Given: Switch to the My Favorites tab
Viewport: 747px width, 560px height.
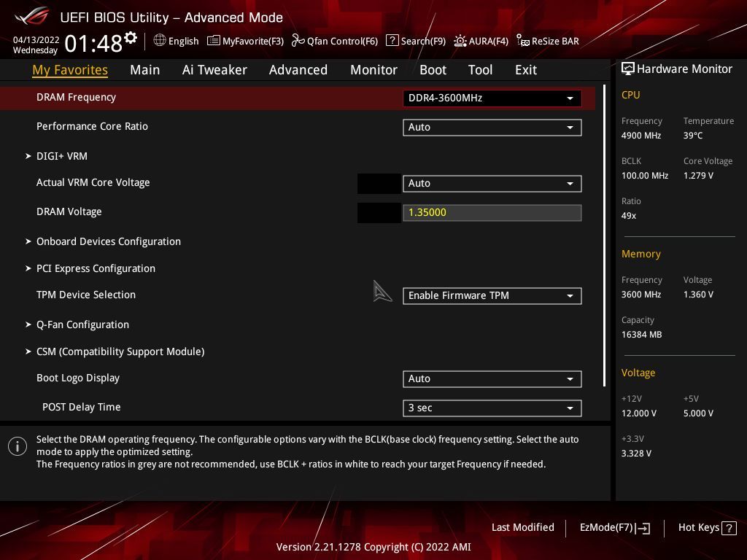Looking at the screenshot, I should click(70, 70).
